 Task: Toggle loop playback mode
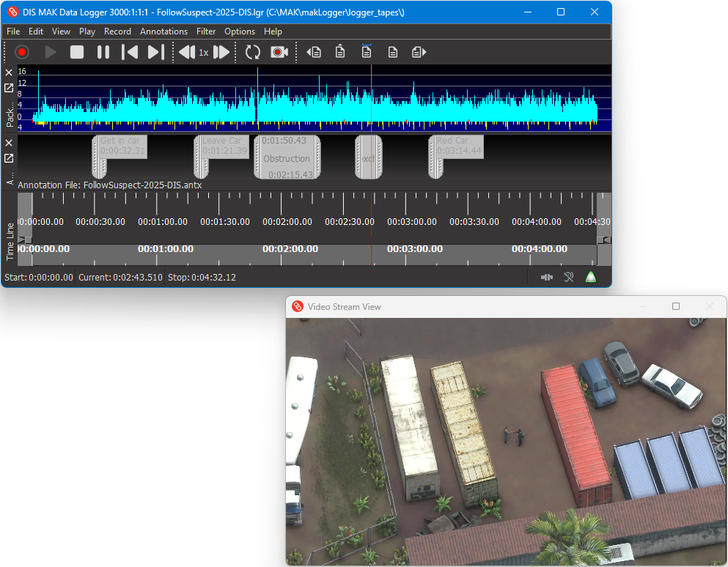[x=253, y=52]
